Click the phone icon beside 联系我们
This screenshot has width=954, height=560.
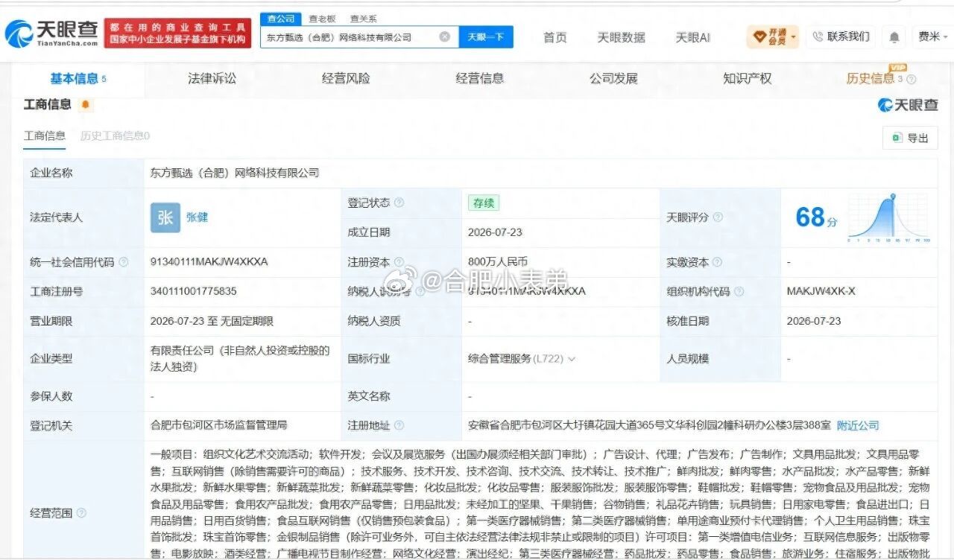coord(818,36)
